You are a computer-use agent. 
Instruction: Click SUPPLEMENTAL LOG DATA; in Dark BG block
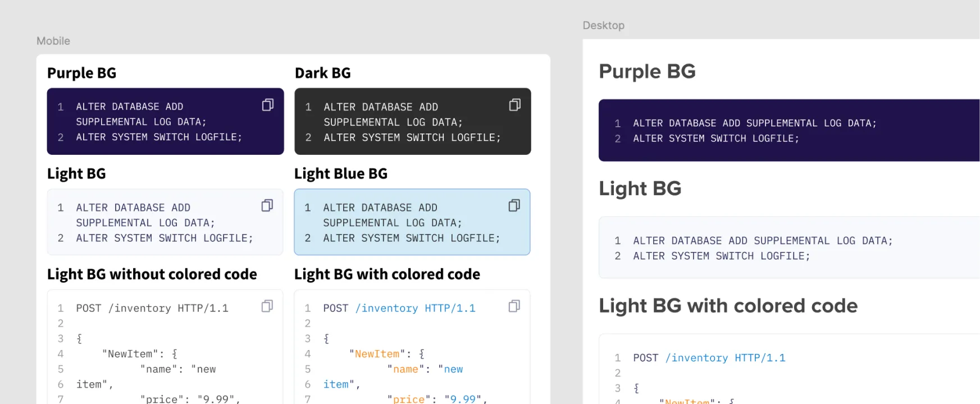393,122
